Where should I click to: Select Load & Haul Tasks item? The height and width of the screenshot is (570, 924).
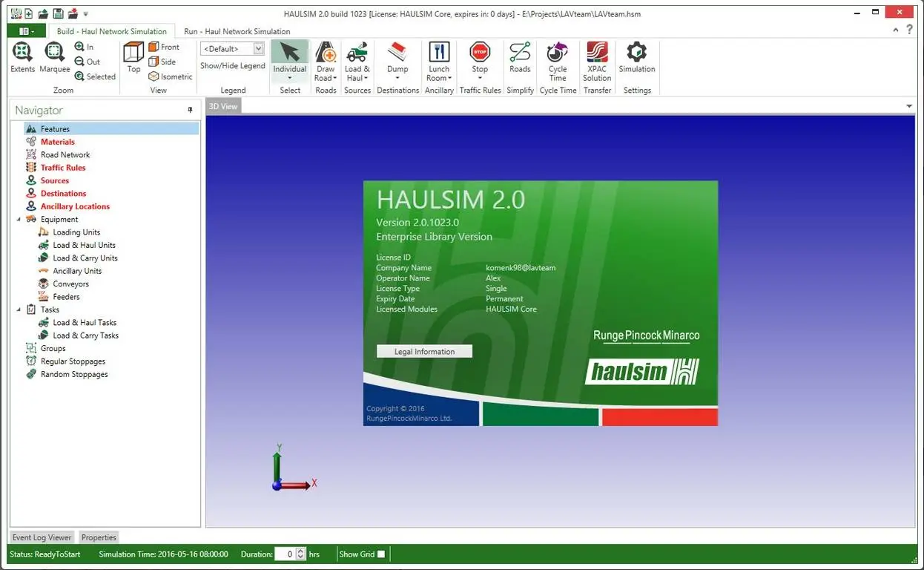[x=85, y=323]
